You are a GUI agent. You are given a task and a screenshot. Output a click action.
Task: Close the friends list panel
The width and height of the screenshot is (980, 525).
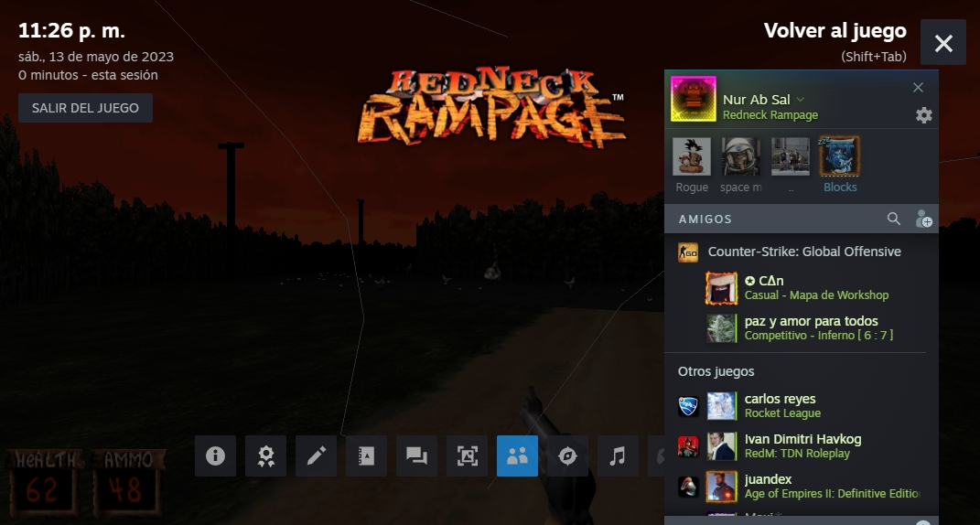coord(918,88)
